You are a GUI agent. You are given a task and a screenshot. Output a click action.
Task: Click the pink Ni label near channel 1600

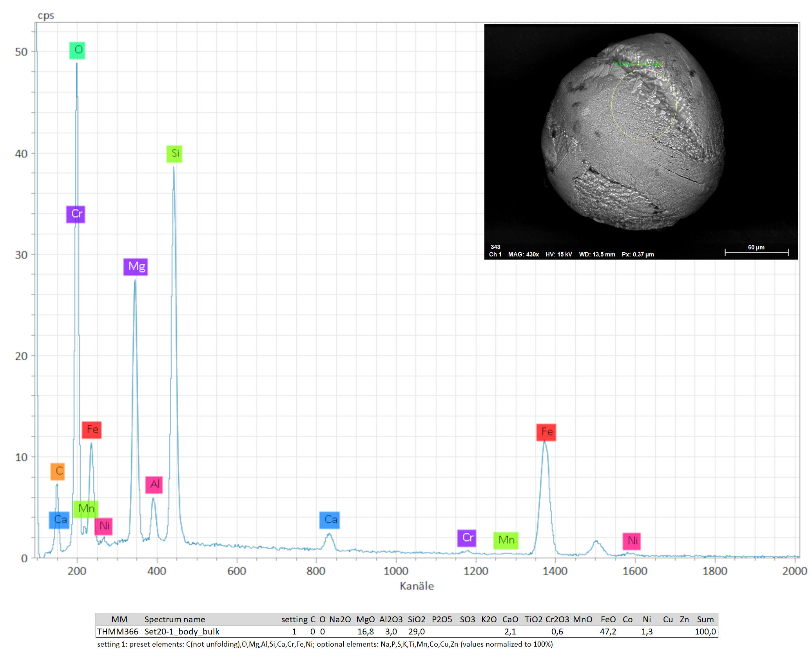[632, 541]
